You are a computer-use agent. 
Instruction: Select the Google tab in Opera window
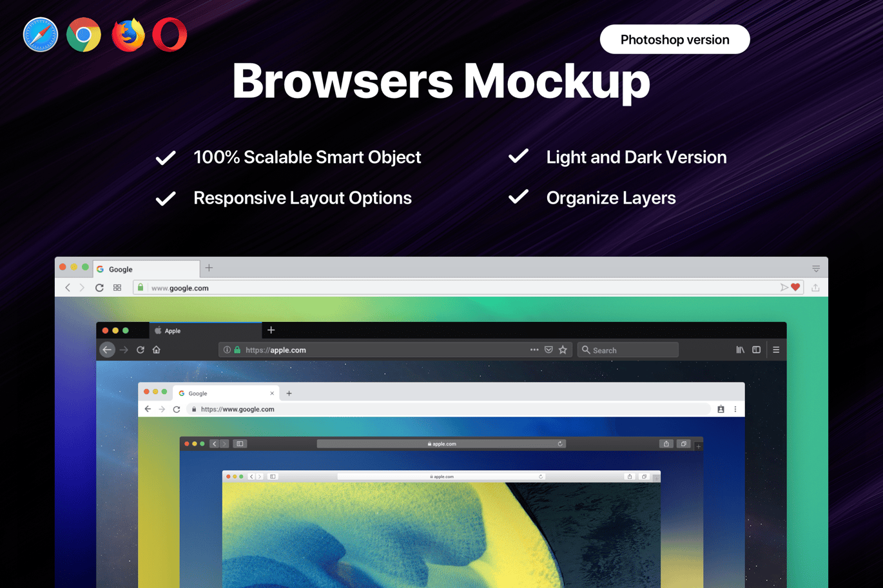147,269
